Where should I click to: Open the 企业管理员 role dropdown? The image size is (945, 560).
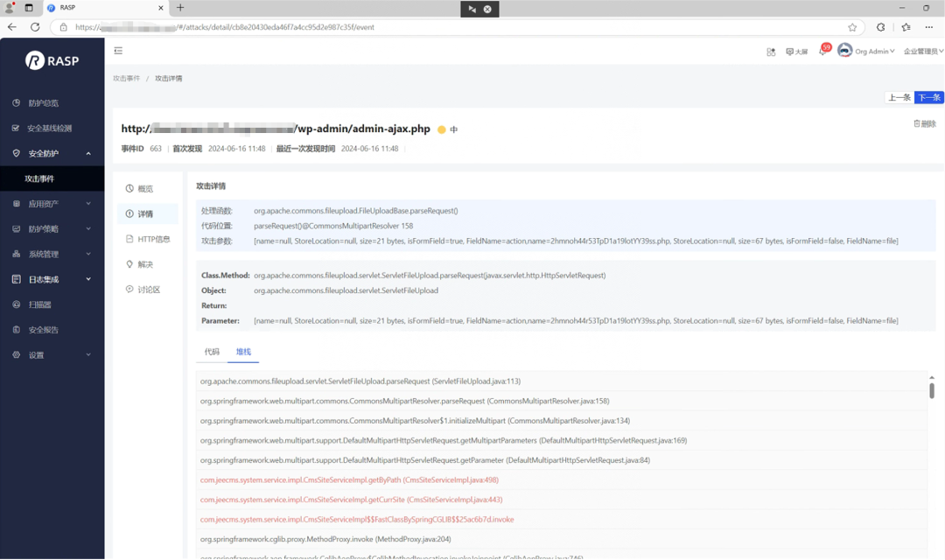point(923,52)
